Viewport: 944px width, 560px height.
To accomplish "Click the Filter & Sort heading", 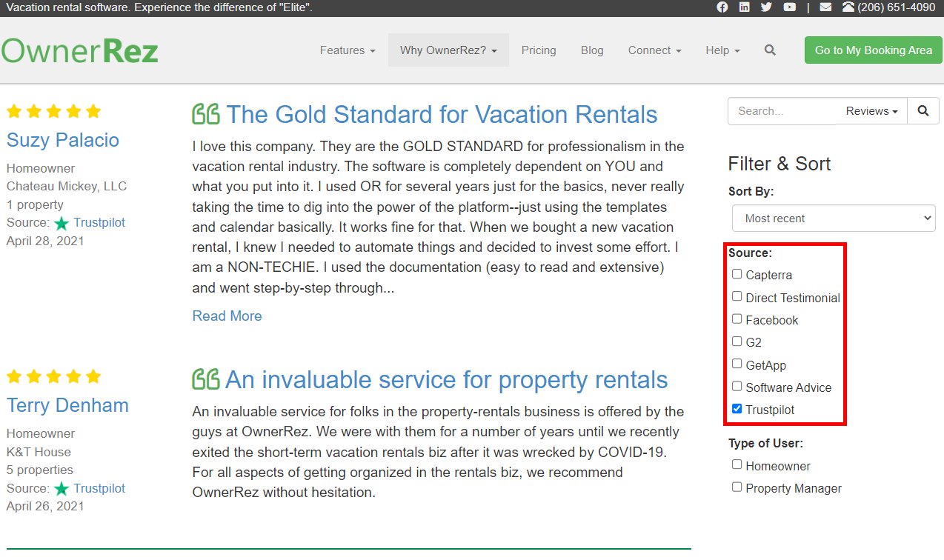I will tap(780, 164).
